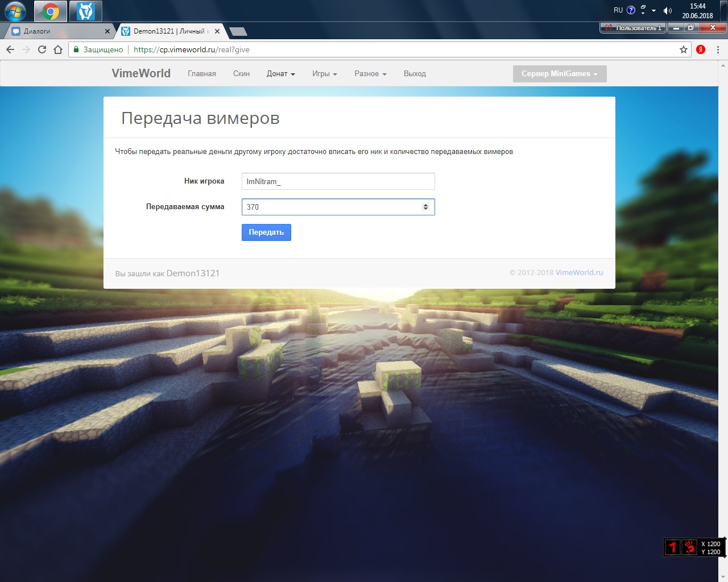728x582 pixels.
Task: Open the Сервер MiniGames selector
Action: point(560,74)
